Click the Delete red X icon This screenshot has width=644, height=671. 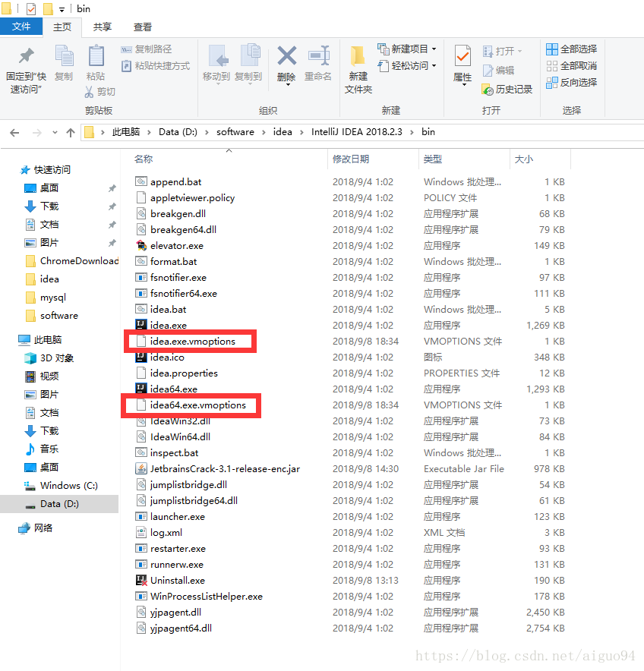(x=287, y=56)
